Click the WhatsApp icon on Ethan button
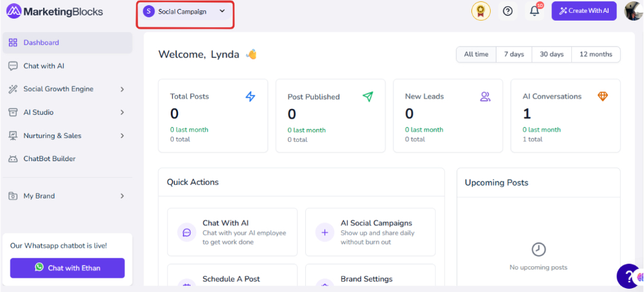644x292 pixels. coord(39,268)
